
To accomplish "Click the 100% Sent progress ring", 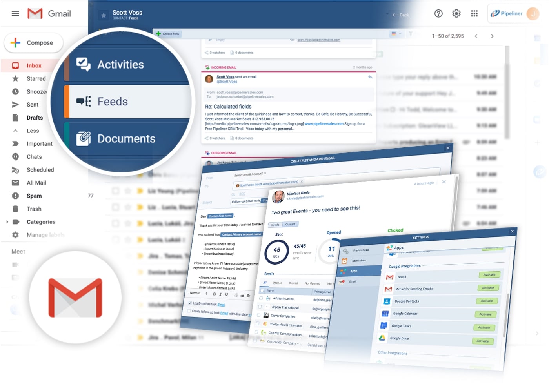I will coord(276,252).
